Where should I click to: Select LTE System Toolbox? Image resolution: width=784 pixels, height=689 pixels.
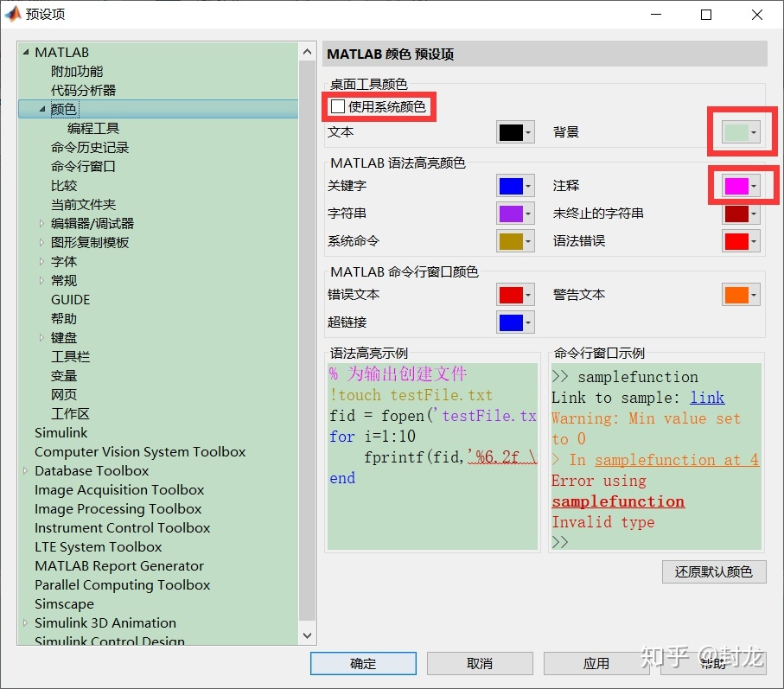pos(98,546)
